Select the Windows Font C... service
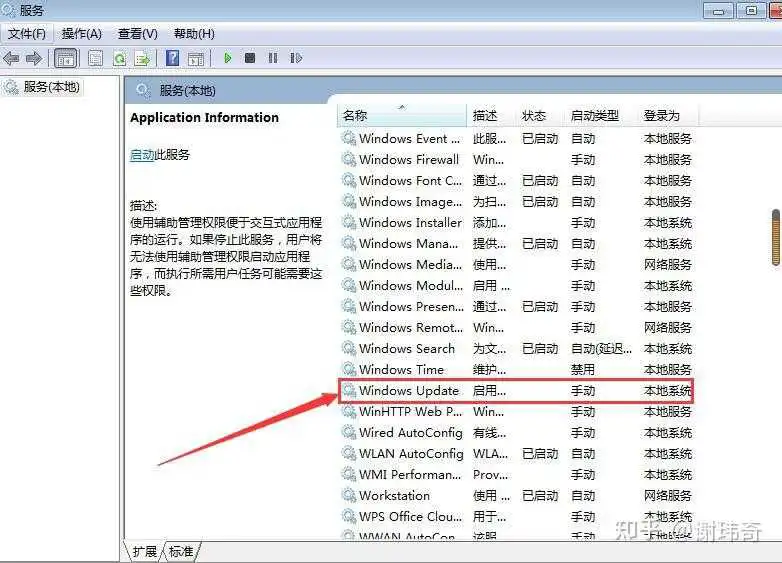 517,181
